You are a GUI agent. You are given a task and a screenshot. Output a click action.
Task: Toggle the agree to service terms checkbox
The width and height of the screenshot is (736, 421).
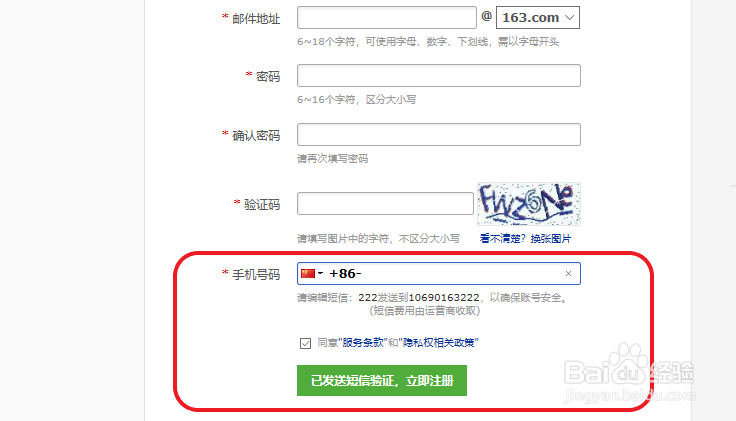(x=305, y=343)
